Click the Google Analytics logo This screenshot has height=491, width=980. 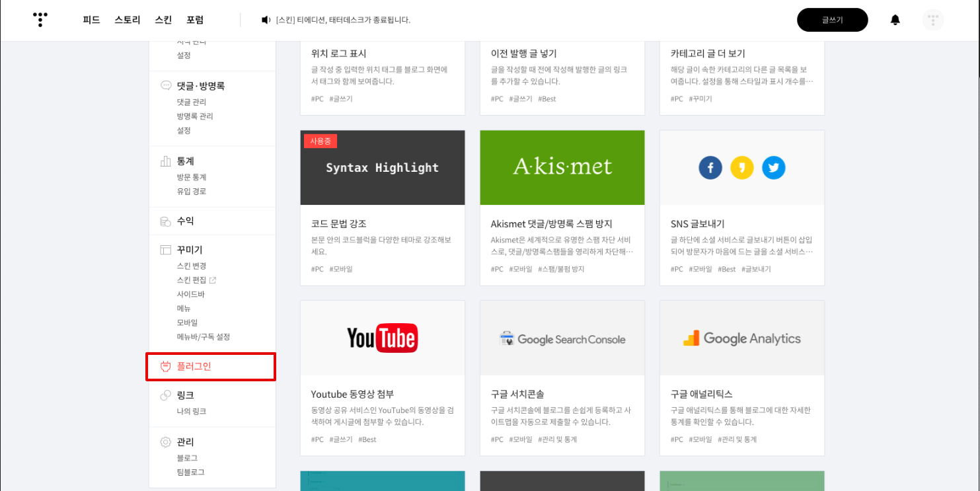click(742, 338)
